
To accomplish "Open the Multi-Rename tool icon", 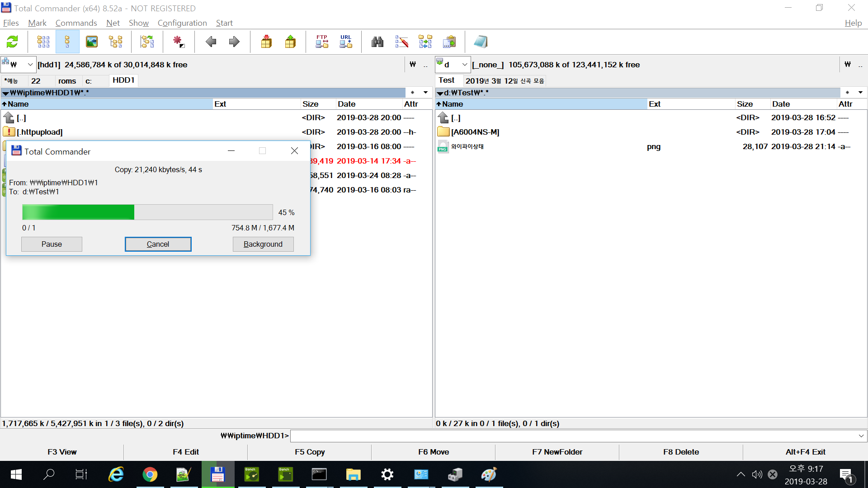I will (401, 42).
